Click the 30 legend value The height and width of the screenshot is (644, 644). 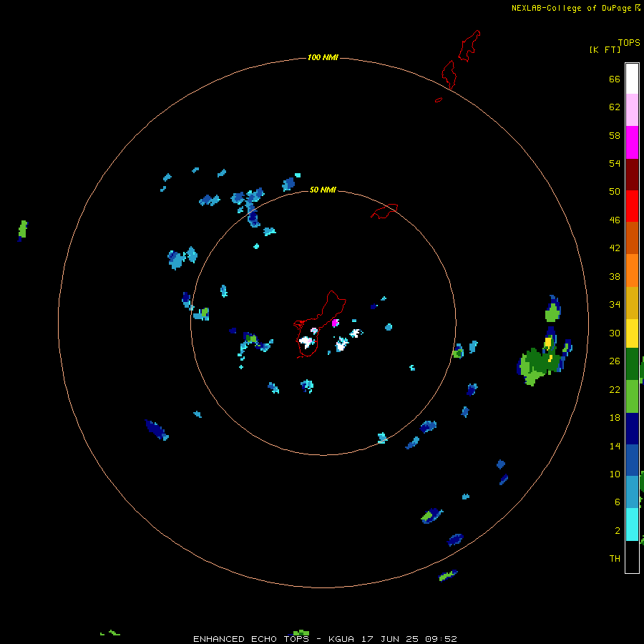(x=615, y=333)
